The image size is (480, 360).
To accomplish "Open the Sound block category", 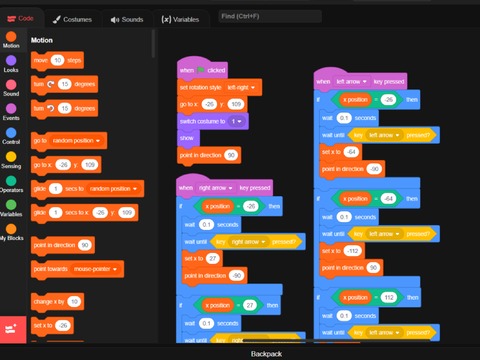I will click(11, 88).
